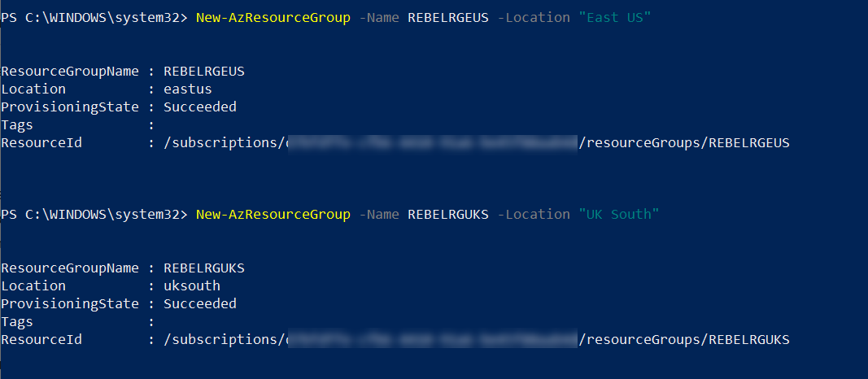This screenshot has width=868, height=379.
Task: Click the New-AzResourceGroup cmdlet creating REBELRGUKS
Action: click(273, 214)
